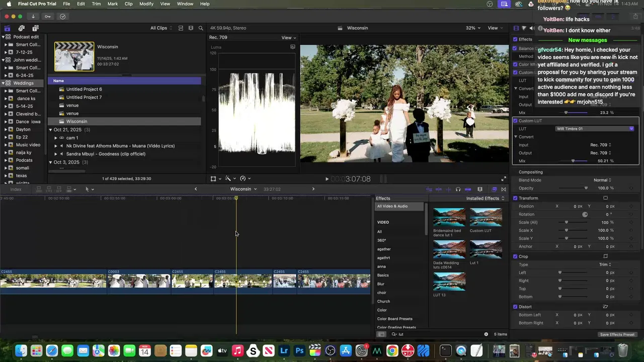Viewport: 644px width, 362px height.
Task: Show the Libraries sidebar clapper icon
Action: coord(7,28)
